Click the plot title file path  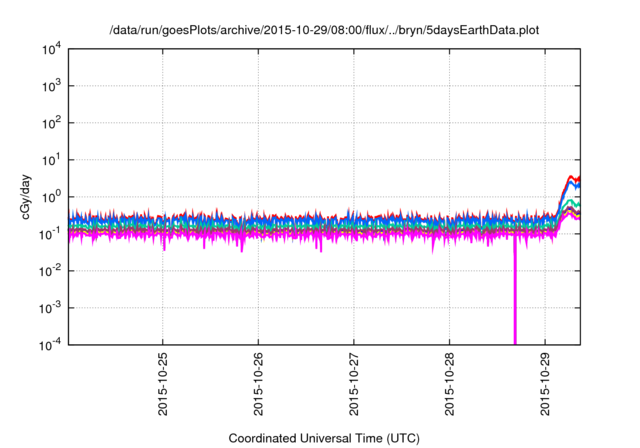tap(324, 30)
